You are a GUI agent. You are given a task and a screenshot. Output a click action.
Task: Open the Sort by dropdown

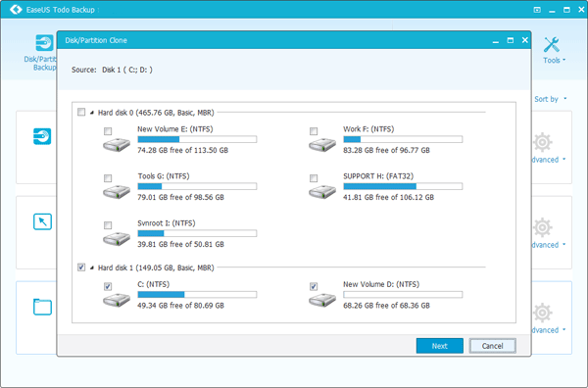550,99
